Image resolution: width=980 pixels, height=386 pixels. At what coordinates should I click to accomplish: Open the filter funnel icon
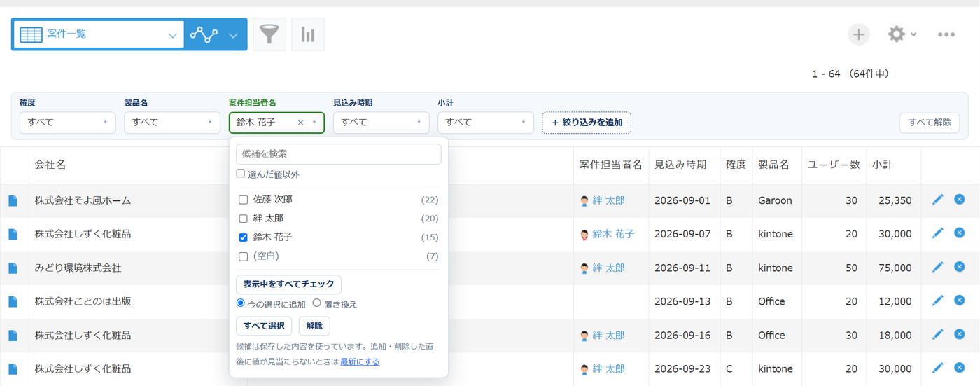(269, 34)
